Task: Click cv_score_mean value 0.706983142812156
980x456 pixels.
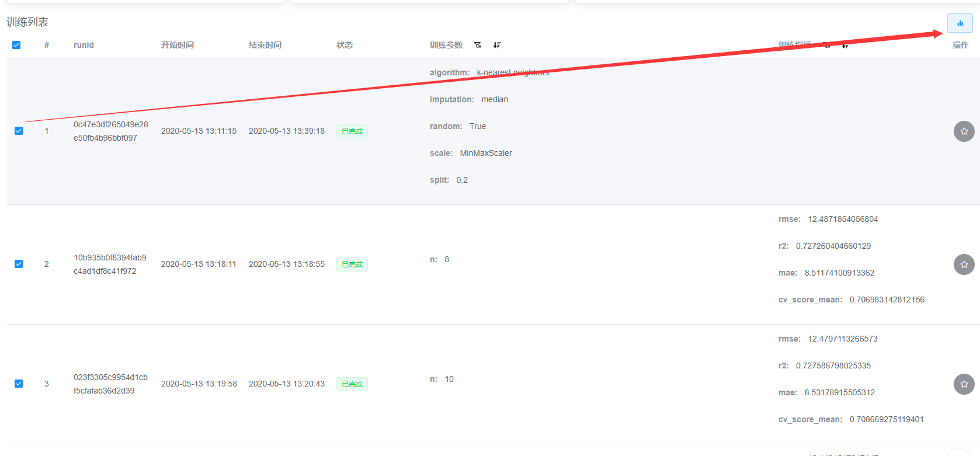Action: click(887, 300)
